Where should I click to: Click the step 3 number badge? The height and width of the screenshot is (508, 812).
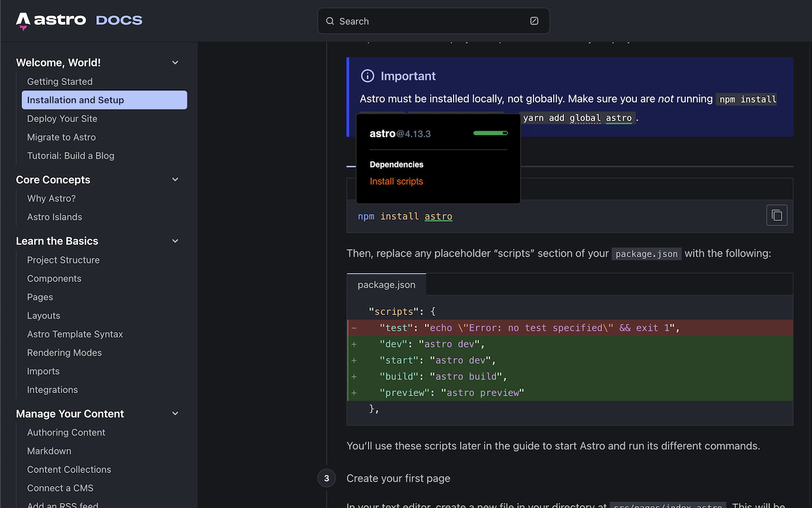click(x=327, y=478)
